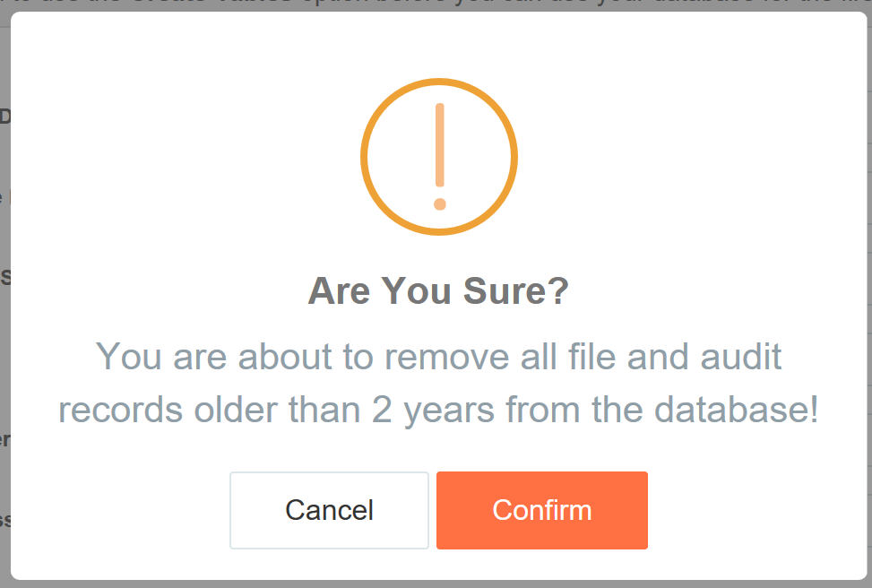Click the word "audit" in the warning message
Viewport: 872px width, 588px height.
point(741,356)
